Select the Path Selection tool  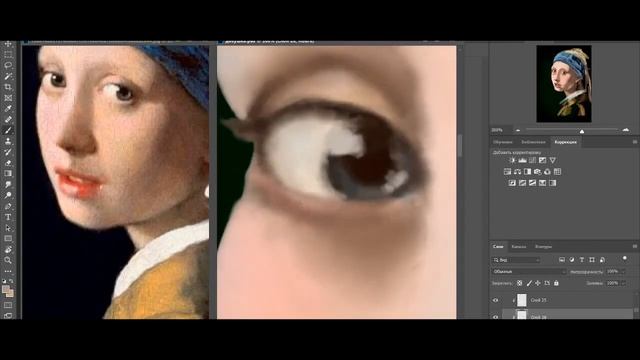pyautogui.click(x=8, y=228)
